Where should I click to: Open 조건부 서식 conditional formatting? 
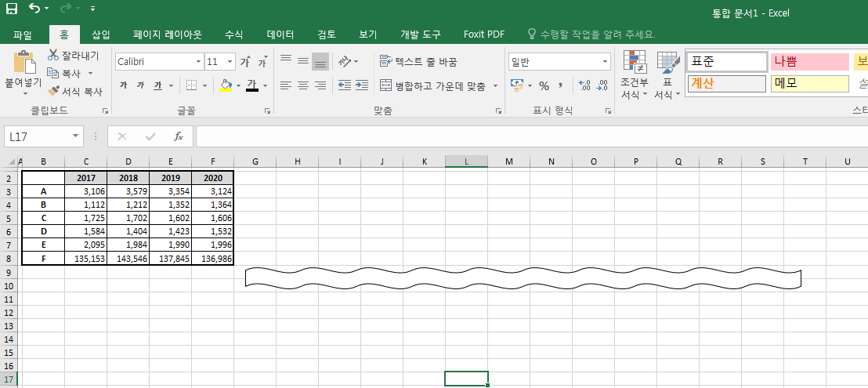pos(635,75)
